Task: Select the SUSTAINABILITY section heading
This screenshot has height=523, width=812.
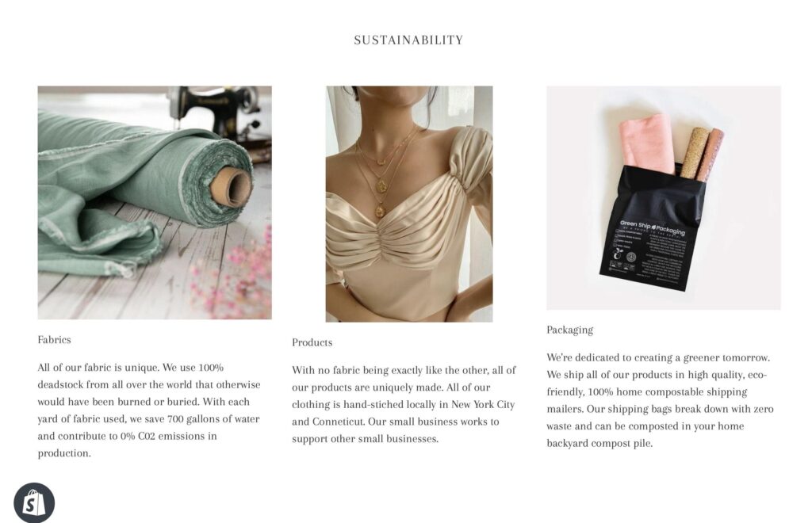Action: point(408,40)
